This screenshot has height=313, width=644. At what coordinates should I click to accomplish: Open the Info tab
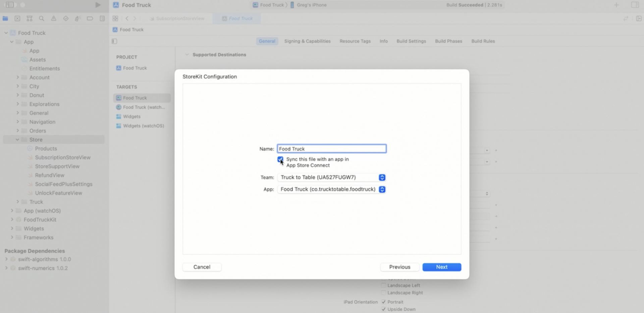point(383,41)
